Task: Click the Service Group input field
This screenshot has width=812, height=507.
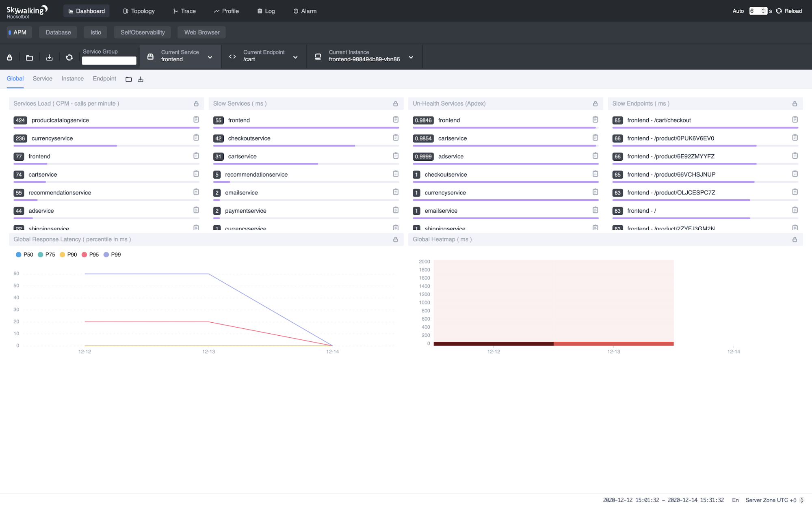Action: click(x=109, y=61)
